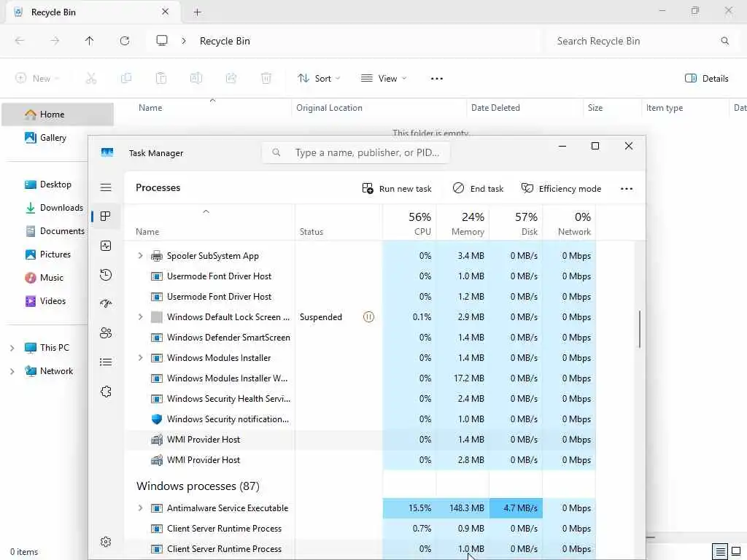This screenshot has height=560, width=747.
Task: Expand This PC tree node
Action: point(12,348)
